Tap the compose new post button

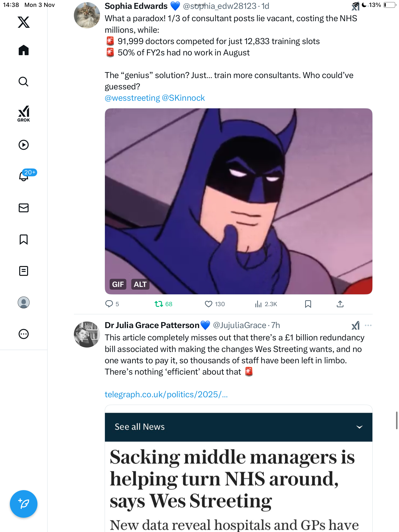point(24,504)
